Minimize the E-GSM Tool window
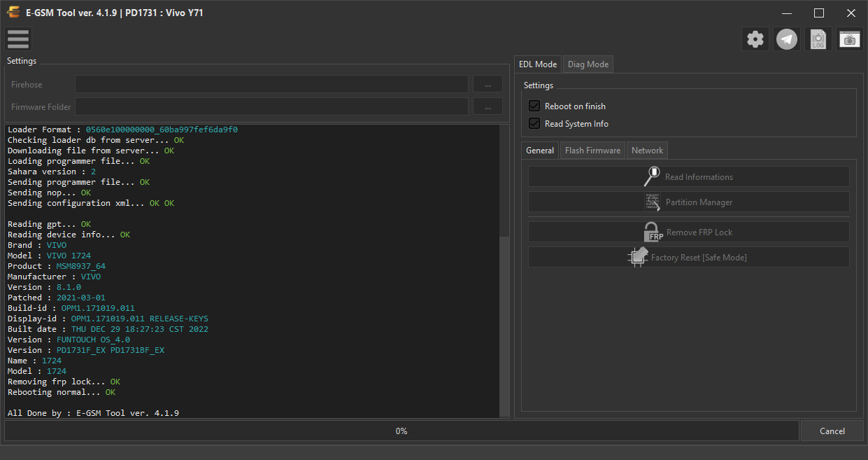 (787, 13)
